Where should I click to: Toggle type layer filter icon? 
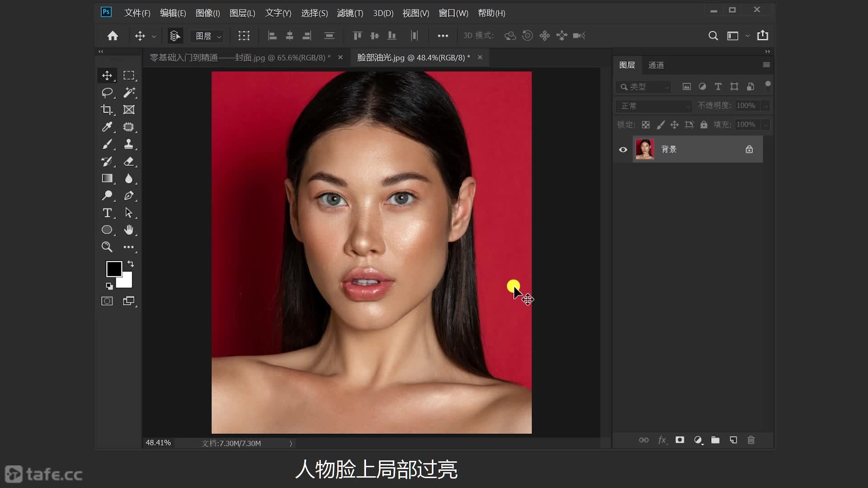pos(718,86)
